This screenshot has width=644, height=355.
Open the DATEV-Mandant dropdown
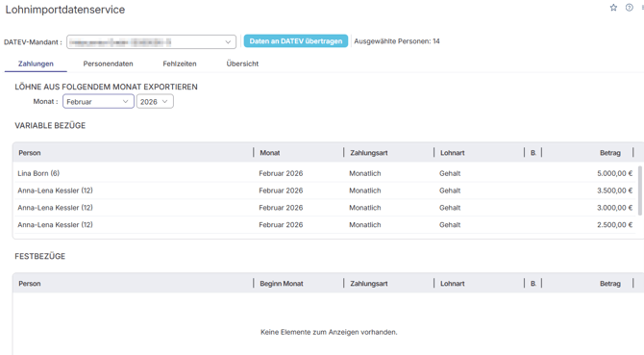(151, 42)
